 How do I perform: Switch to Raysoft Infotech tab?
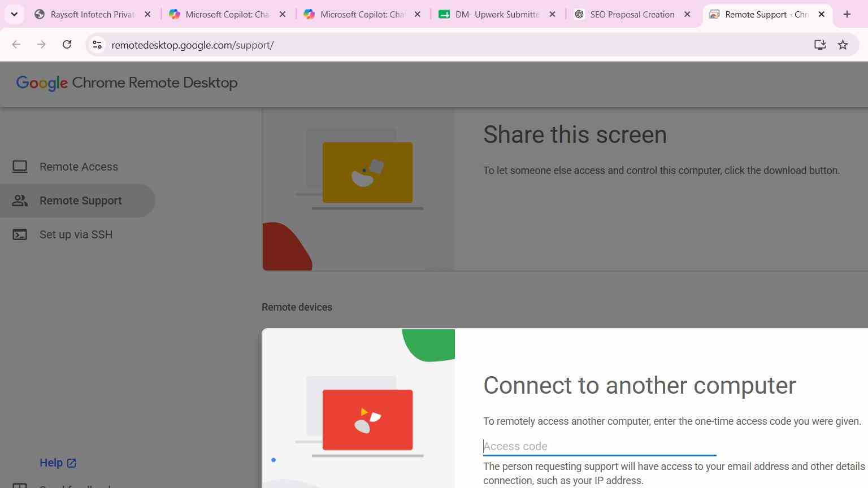pyautogui.click(x=85, y=15)
